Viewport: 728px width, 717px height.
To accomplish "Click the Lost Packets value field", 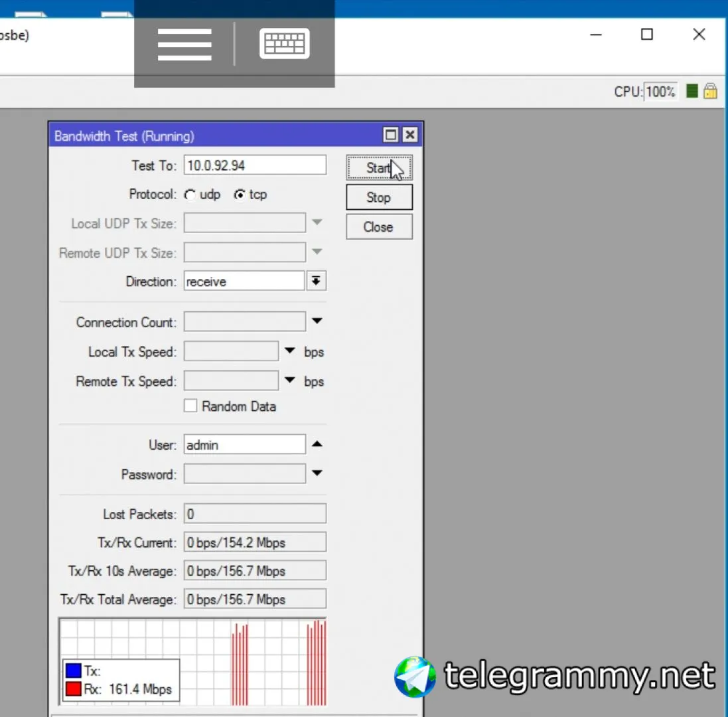I will point(255,514).
